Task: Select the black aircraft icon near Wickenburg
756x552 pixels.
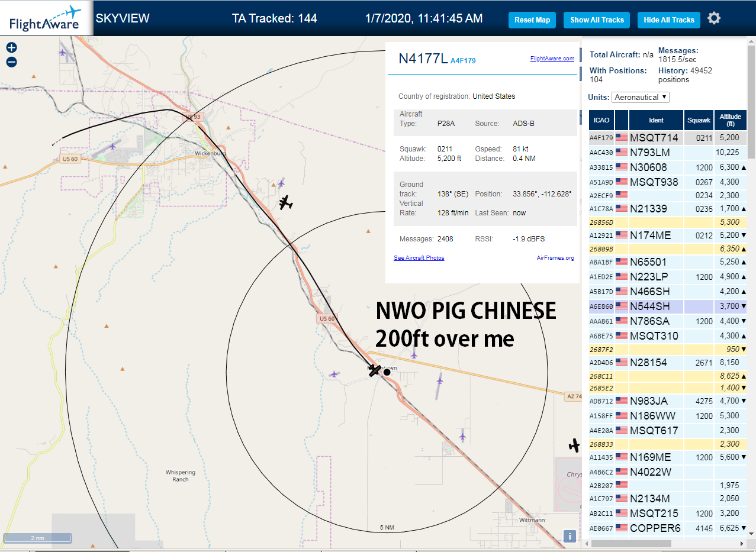Action: coord(286,202)
